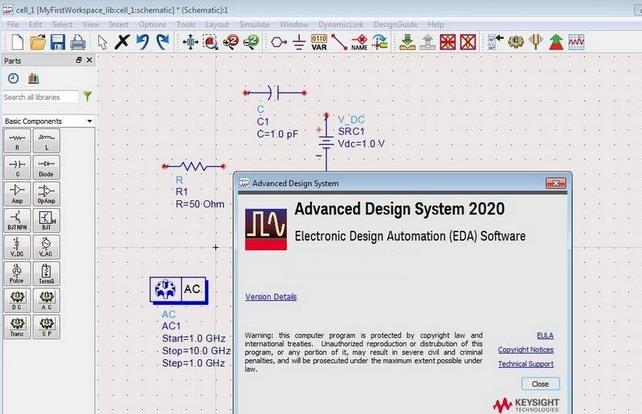Open library browser icon in Parts panel
Image resolution: width=642 pixels, height=414 pixels.
pos(34,78)
